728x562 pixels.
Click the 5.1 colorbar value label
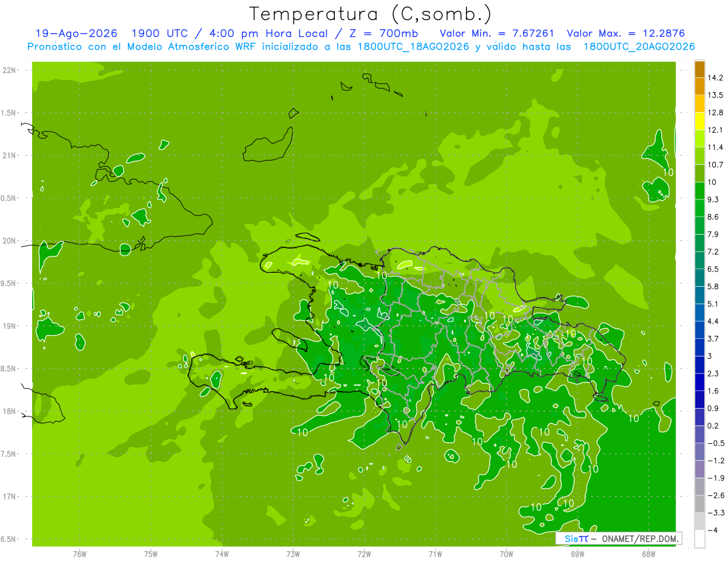coord(713,304)
